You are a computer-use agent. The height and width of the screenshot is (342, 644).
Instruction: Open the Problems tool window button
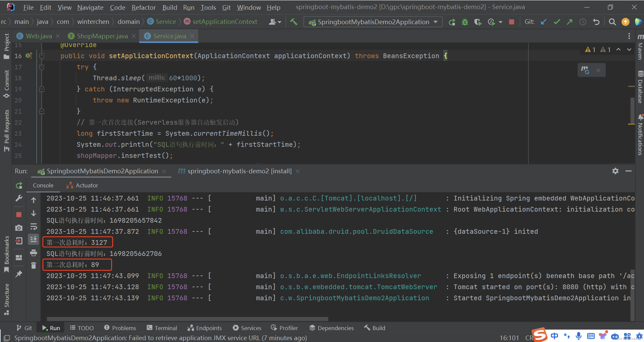120,328
